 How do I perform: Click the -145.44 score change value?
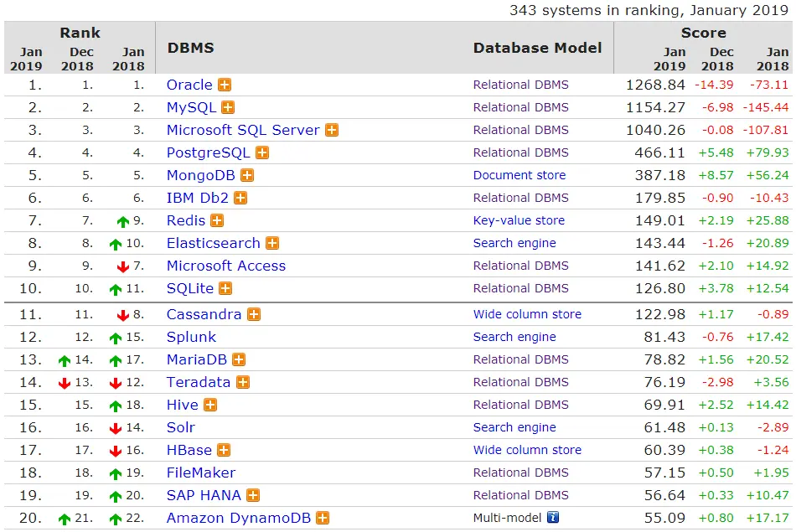(x=766, y=107)
